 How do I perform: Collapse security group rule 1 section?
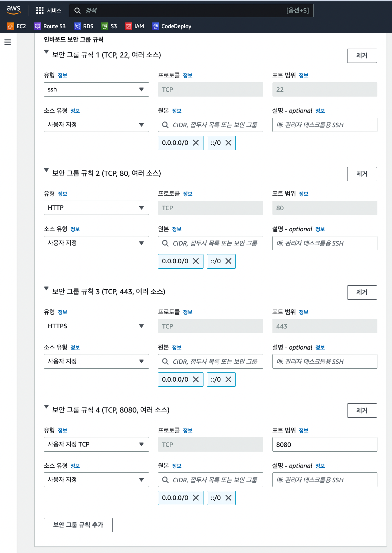coord(47,52)
